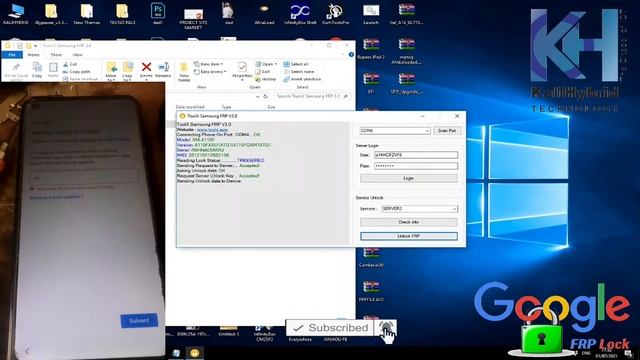
Task: Click the notification bell icon
Action: [x=386, y=327]
